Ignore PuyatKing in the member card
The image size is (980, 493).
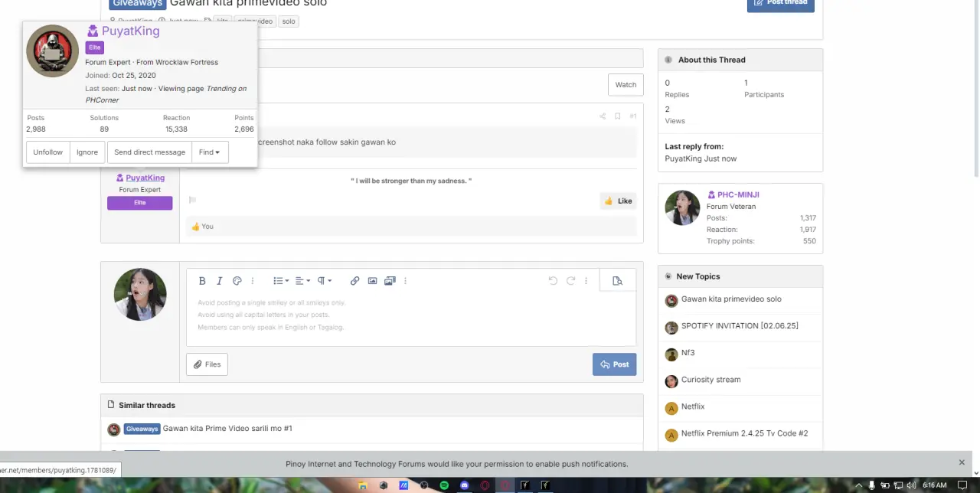(87, 152)
